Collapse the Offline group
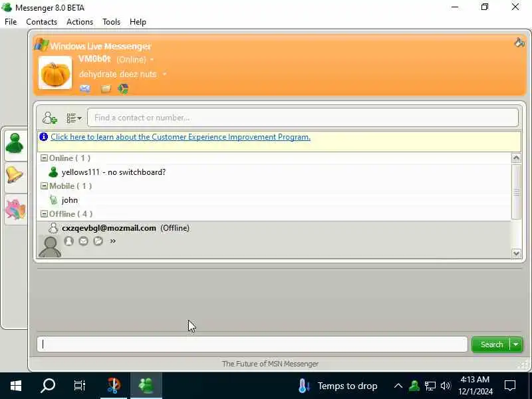 coord(44,213)
